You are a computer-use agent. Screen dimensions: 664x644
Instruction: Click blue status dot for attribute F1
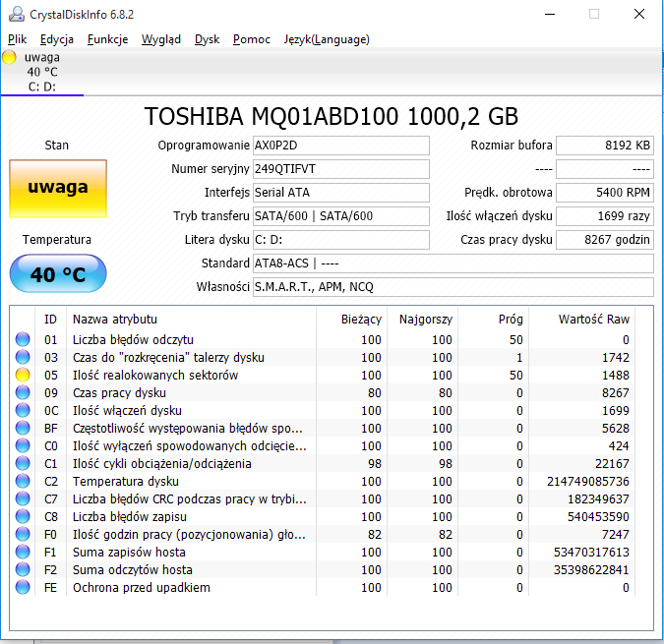(23, 553)
